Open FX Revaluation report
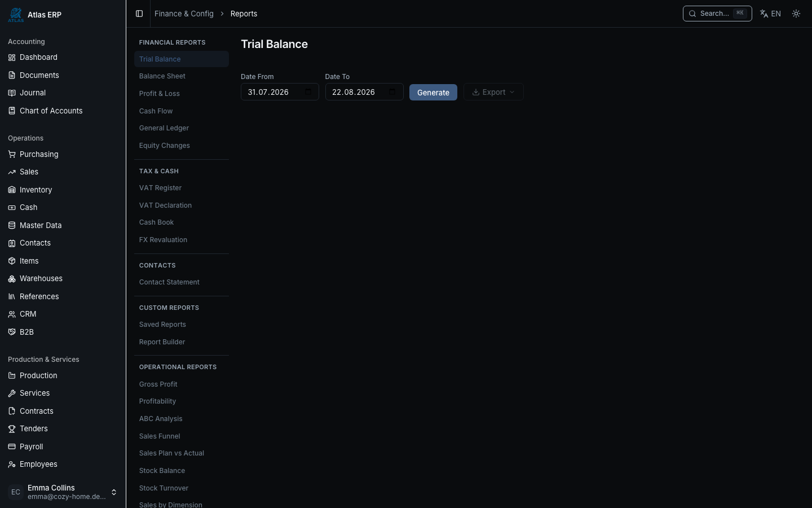Screen dimensions: 812x508 click(182, 240)
